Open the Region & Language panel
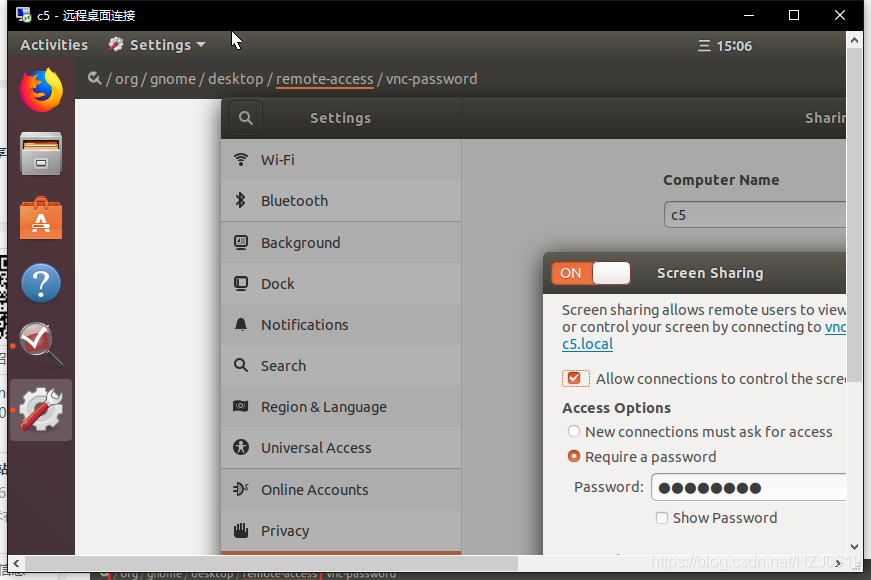The width and height of the screenshot is (871, 580). pyautogui.click(x=341, y=407)
